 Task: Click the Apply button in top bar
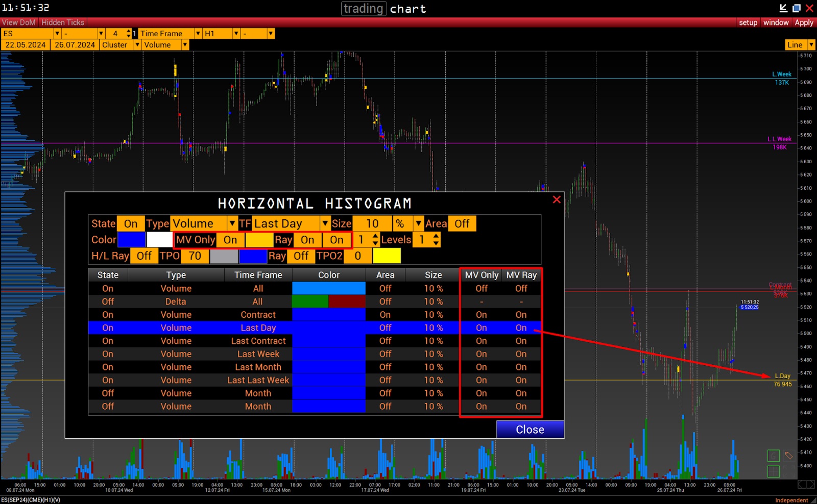coord(804,22)
